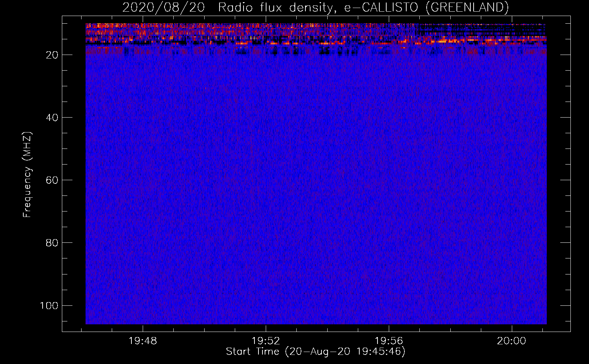This screenshot has width=589, height=364.
Task: Click the '19:52' time tick label
Action: pyautogui.click(x=266, y=341)
